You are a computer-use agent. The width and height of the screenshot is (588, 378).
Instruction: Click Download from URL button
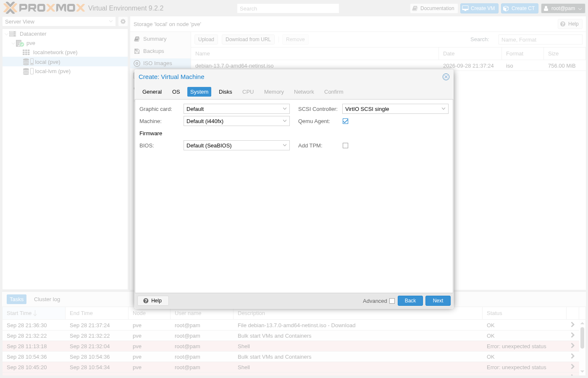point(248,39)
